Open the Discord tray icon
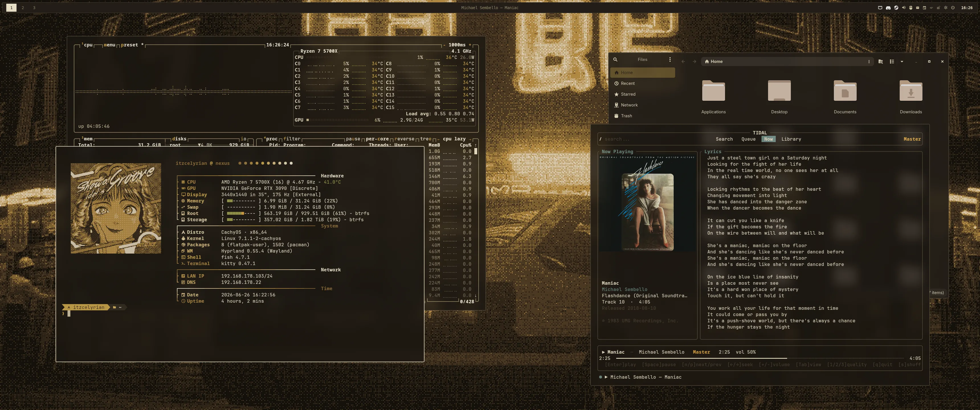 click(888, 8)
